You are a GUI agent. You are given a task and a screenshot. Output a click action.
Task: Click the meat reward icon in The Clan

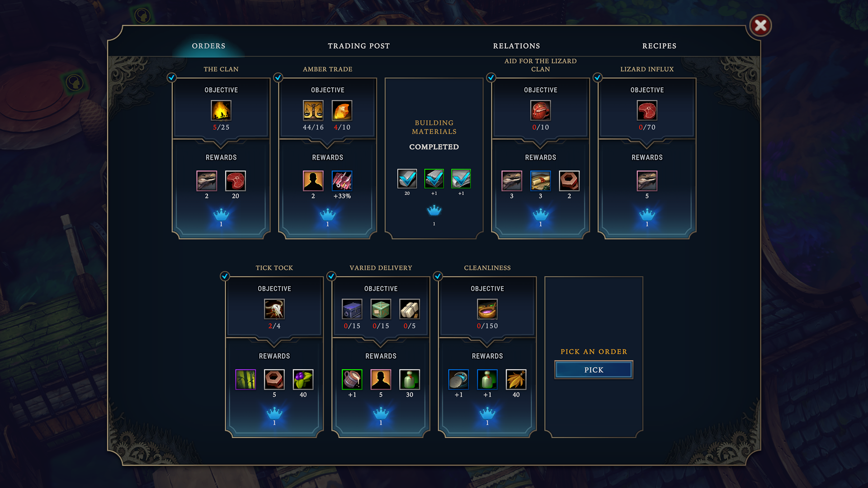tap(236, 181)
